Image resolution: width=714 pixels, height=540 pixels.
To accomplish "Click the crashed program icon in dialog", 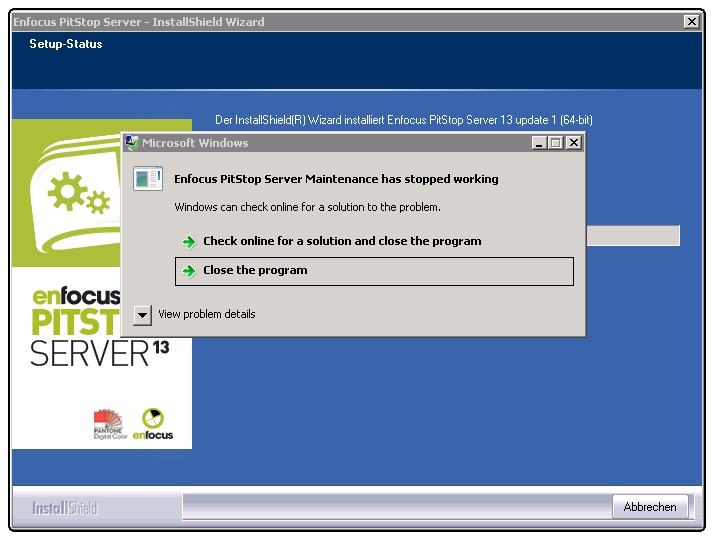I will click(148, 178).
